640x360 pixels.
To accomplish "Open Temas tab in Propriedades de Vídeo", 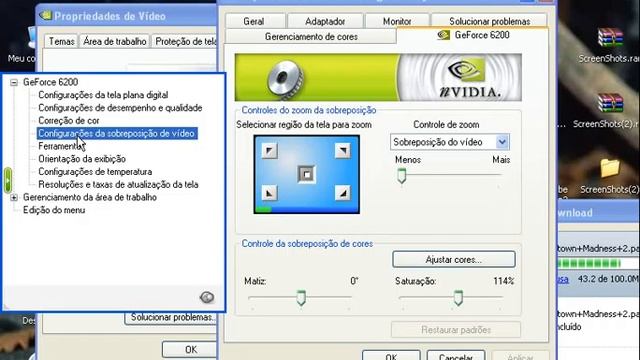I will [62, 41].
